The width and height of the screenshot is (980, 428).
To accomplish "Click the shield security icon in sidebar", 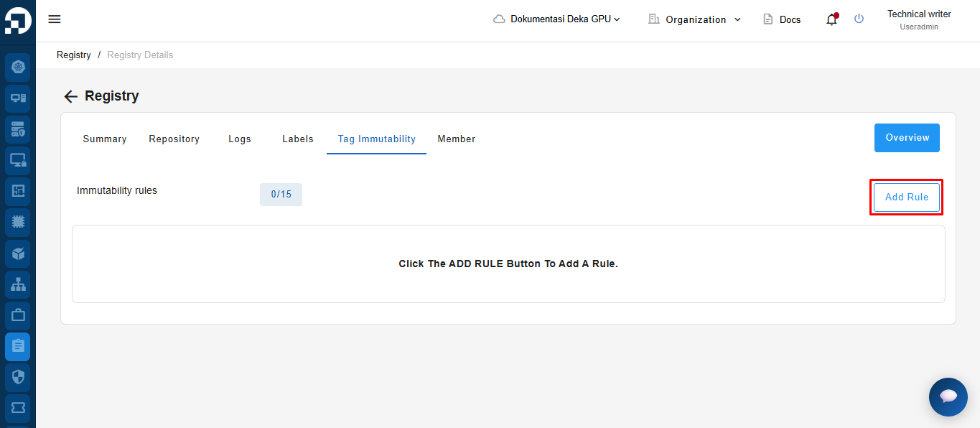I will [18, 377].
